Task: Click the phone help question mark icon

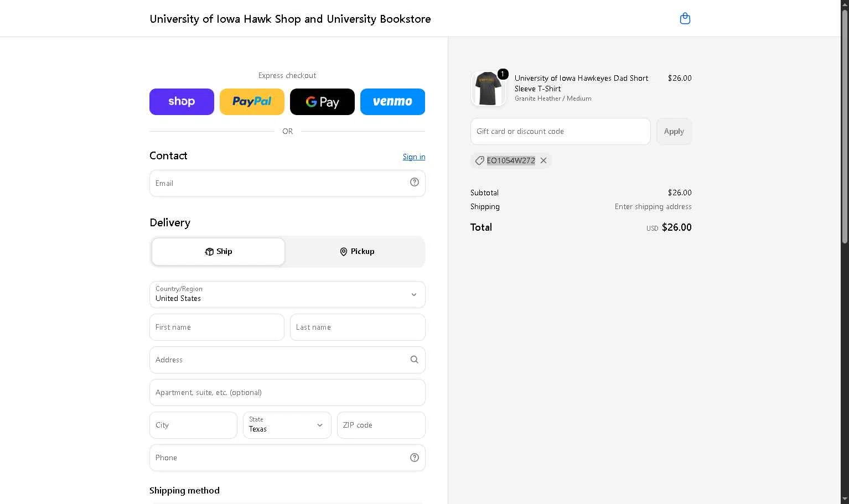Action: (x=415, y=458)
